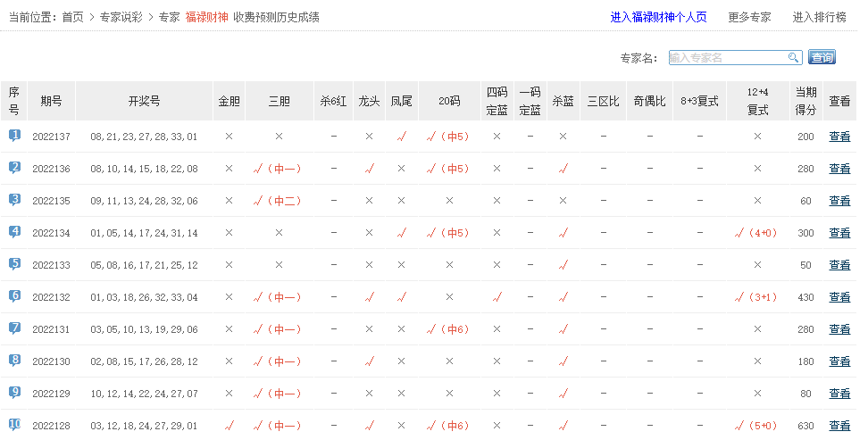Open the 更多专家 link
The width and height of the screenshot is (868, 440).
click(749, 17)
